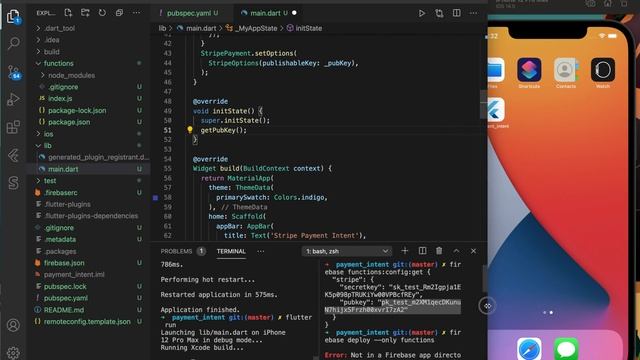
Task: Open Run and Debug view
Action: [x=13, y=99]
